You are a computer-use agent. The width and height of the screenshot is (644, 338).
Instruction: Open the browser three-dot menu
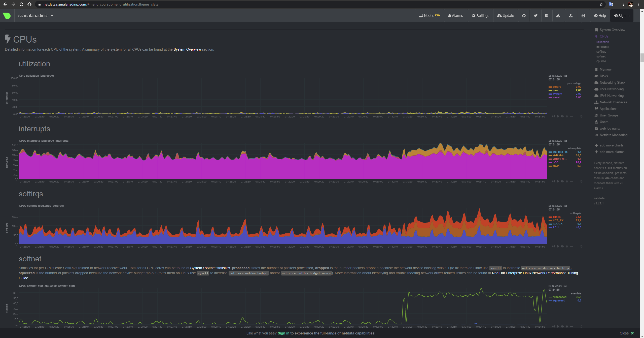point(639,4)
